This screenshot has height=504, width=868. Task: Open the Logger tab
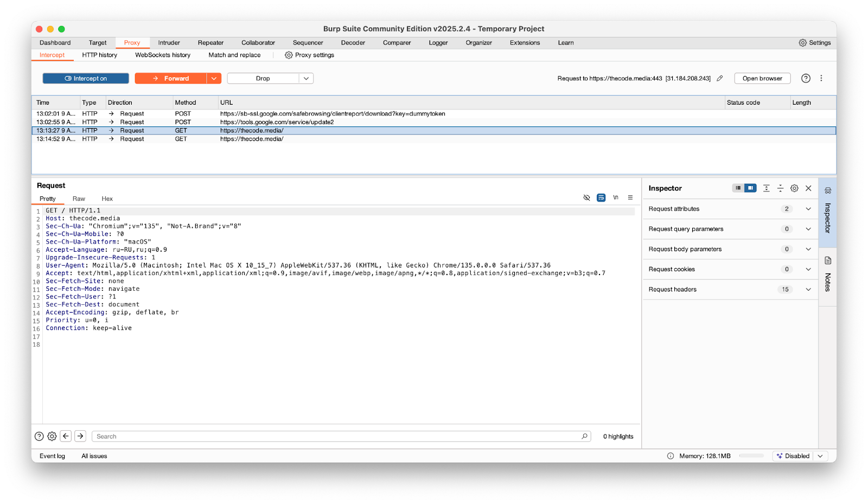tap(438, 43)
